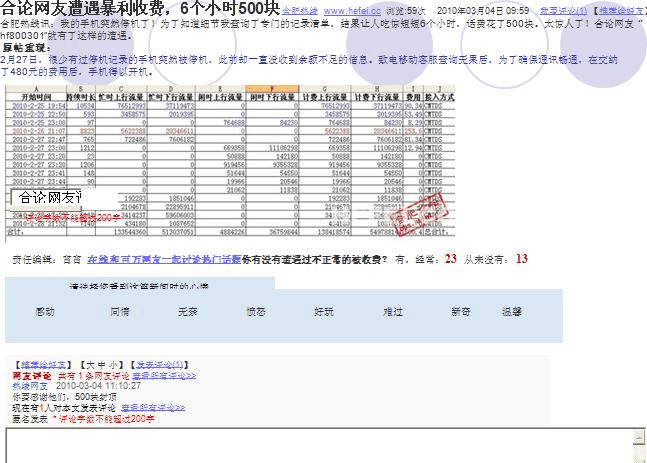Screen dimensions: 647x463
Task: Vote 从来没有 in the poll
Action: point(486,258)
